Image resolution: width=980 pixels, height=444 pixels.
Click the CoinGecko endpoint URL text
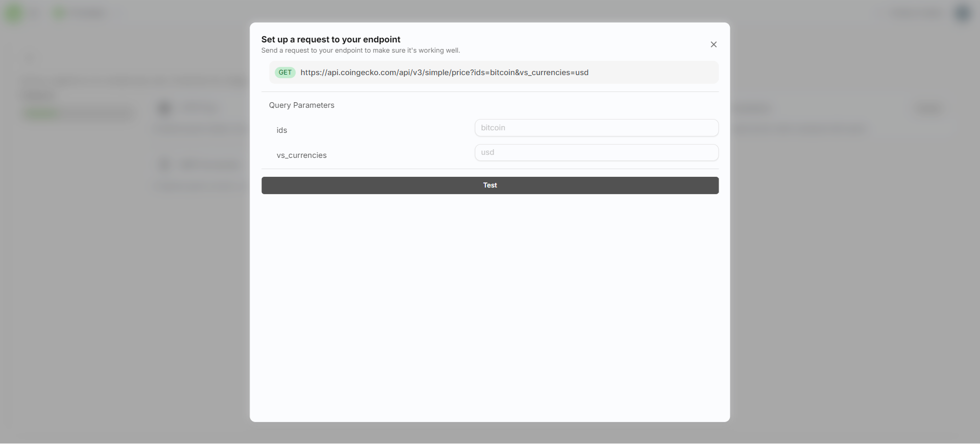tap(444, 73)
